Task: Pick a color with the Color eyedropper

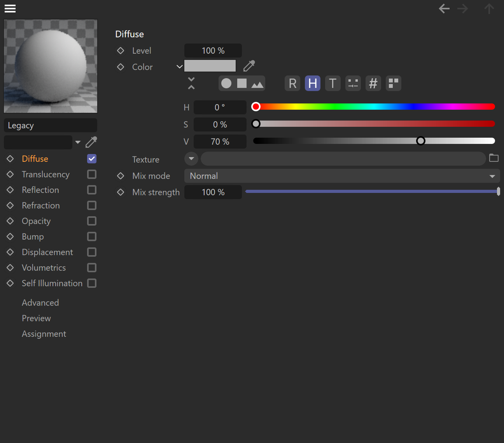Action: [x=249, y=66]
